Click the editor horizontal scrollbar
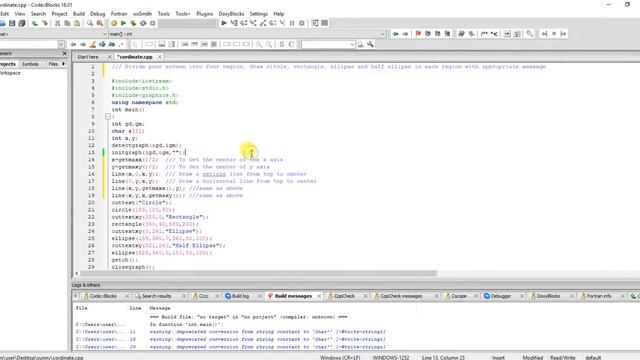Viewport: 640px width, 360px height. (x=259, y=273)
